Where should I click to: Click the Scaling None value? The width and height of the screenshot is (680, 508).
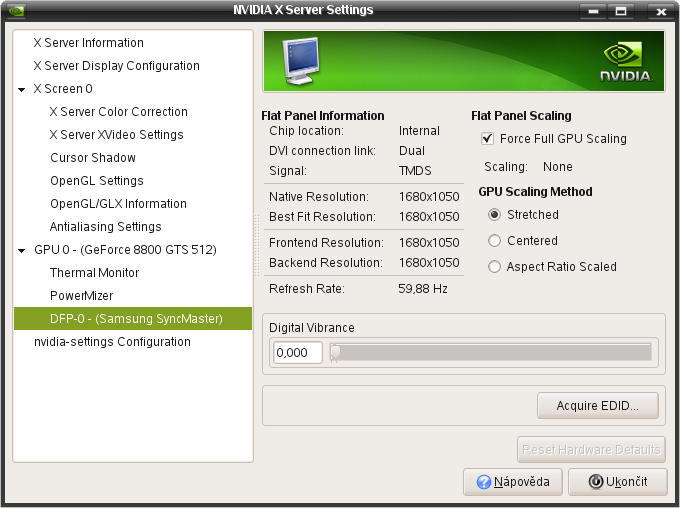(558, 167)
